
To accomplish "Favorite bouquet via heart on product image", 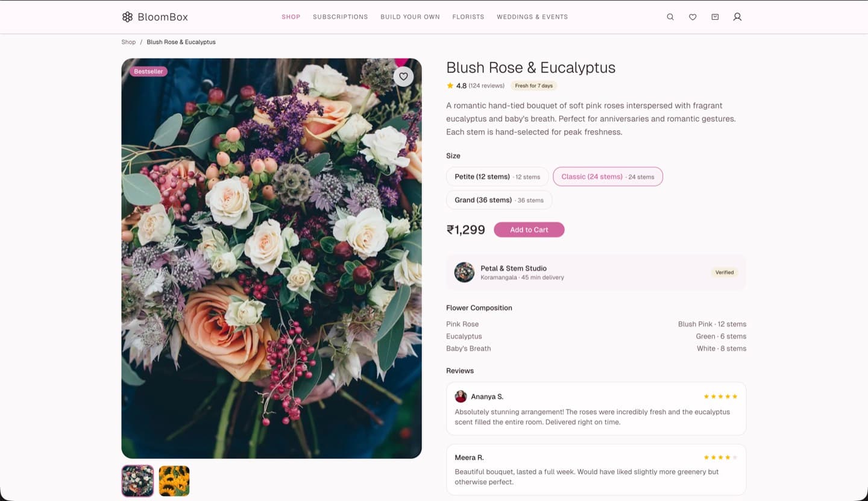I will coord(403,77).
